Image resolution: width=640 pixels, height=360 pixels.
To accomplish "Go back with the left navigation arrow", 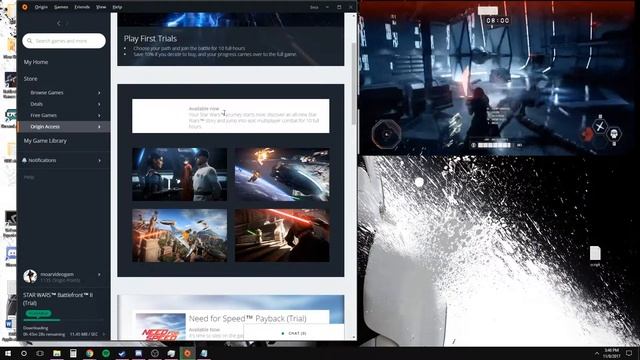I will pyautogui.click(x=59, y=23).
